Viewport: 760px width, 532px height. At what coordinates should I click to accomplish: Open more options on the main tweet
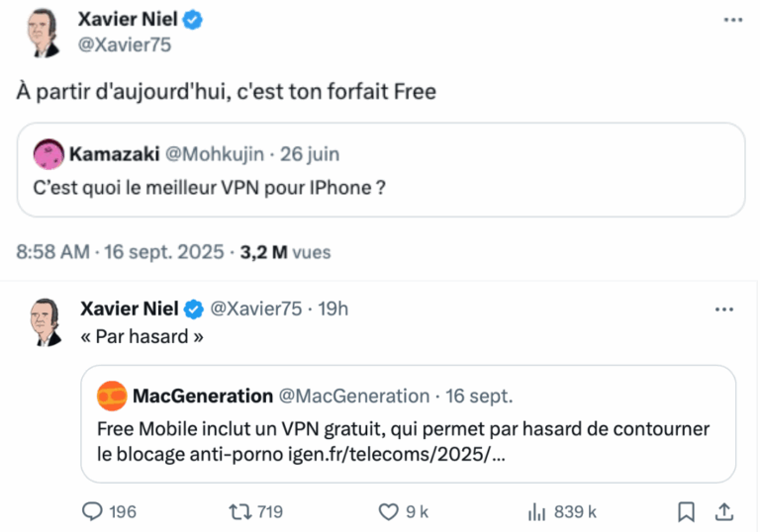[x=731, y=20]
